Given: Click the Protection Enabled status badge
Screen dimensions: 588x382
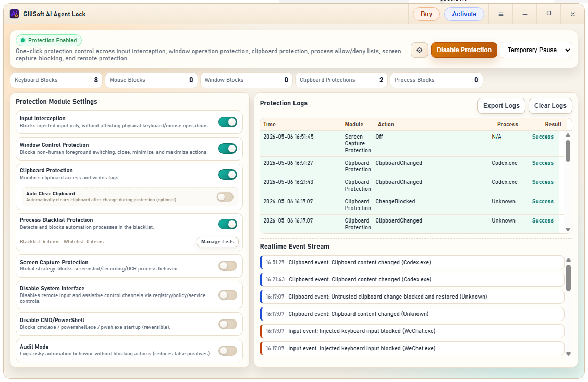Looking at the screenshot, I should pyautogui.click(x=49, y=40).
